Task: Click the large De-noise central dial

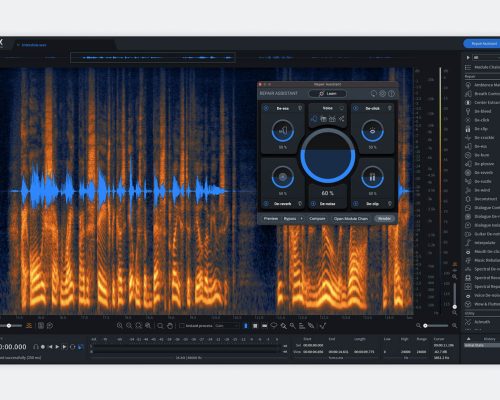Action: pyautogui.click(x=328, y=156)
